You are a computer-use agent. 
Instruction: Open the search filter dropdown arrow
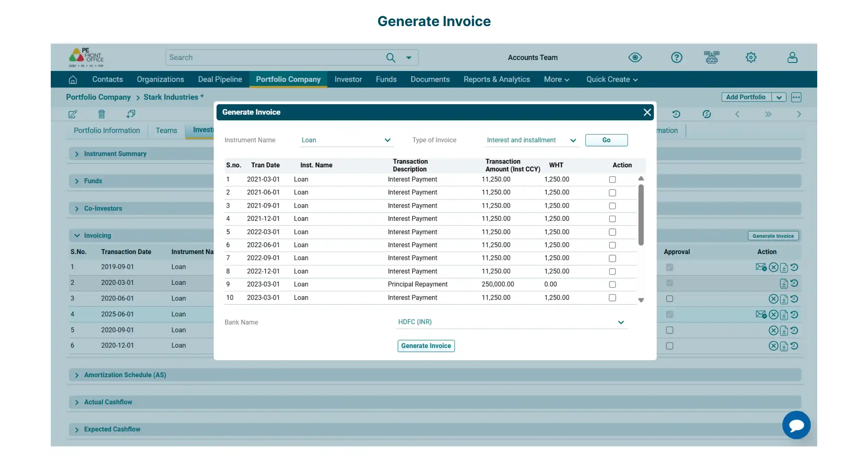point(409,58)
